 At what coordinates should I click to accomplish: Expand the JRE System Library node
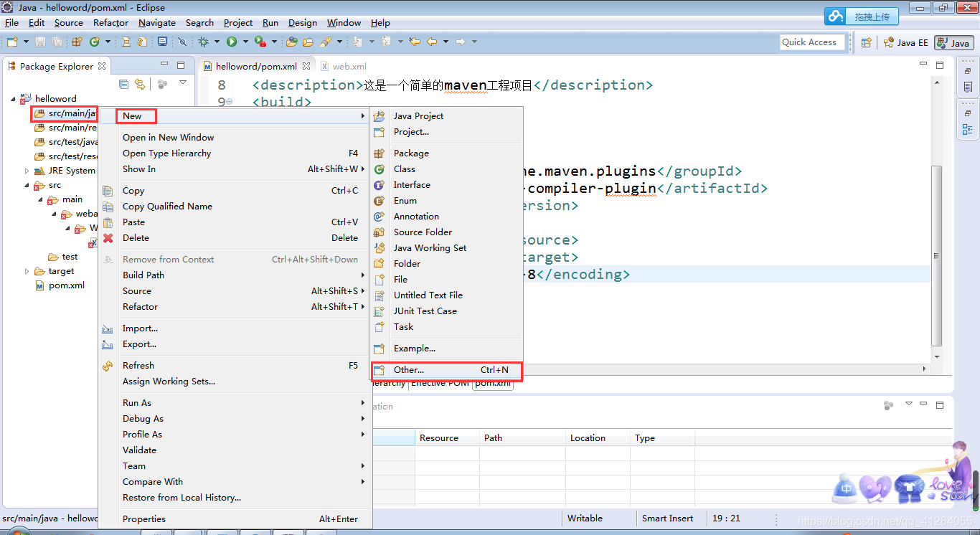pos(27,171)
